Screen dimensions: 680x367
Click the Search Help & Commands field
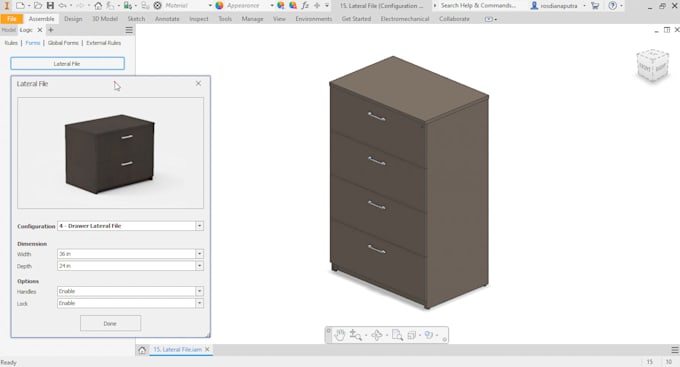(x=478, y=6)
